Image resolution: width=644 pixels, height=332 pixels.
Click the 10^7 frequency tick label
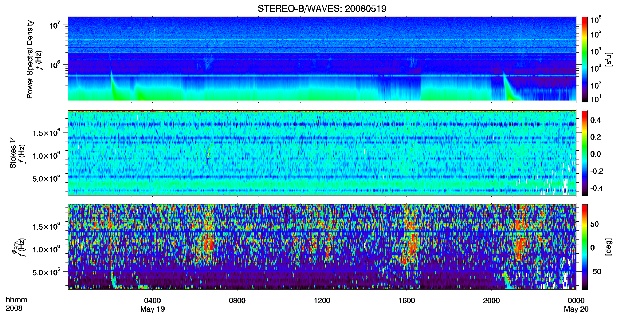(54, 25)
